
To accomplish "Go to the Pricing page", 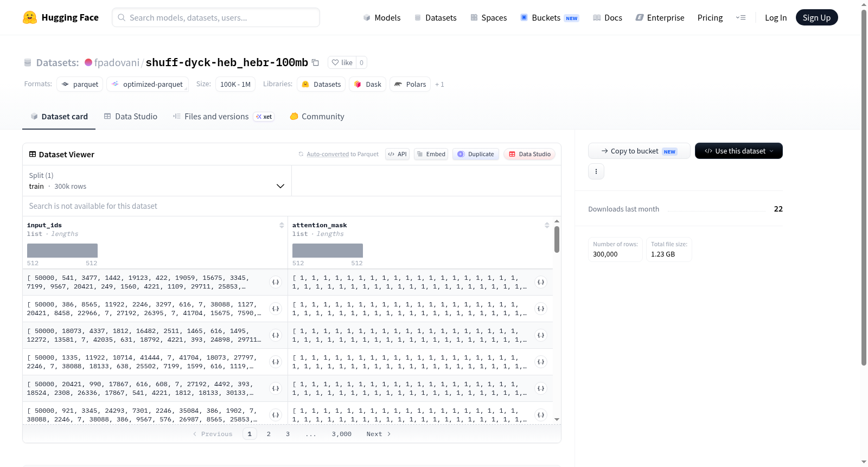I will 710,17.
